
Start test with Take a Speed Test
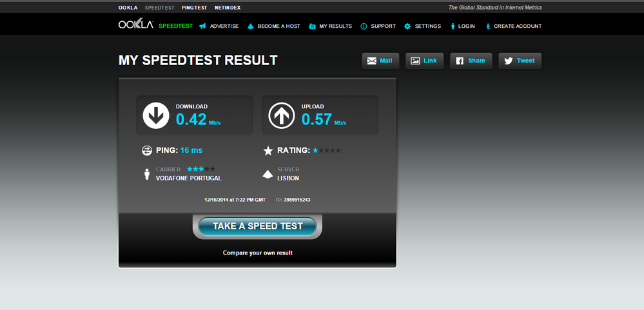257,226
